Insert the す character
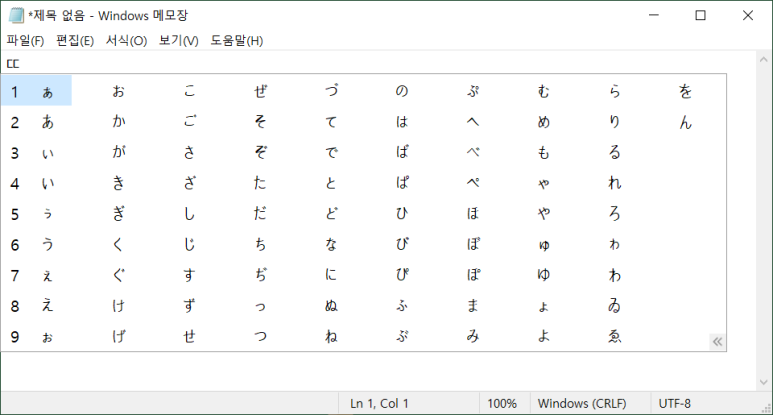773x415 pixels. tap(189, 275)
